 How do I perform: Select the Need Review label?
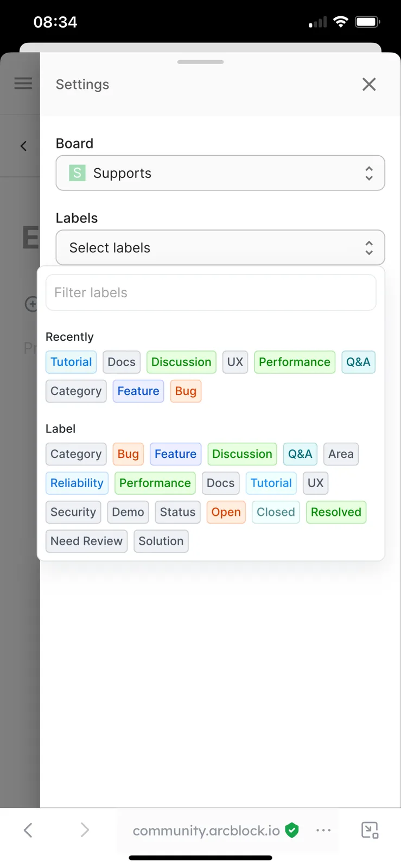[x=86, y=541]
